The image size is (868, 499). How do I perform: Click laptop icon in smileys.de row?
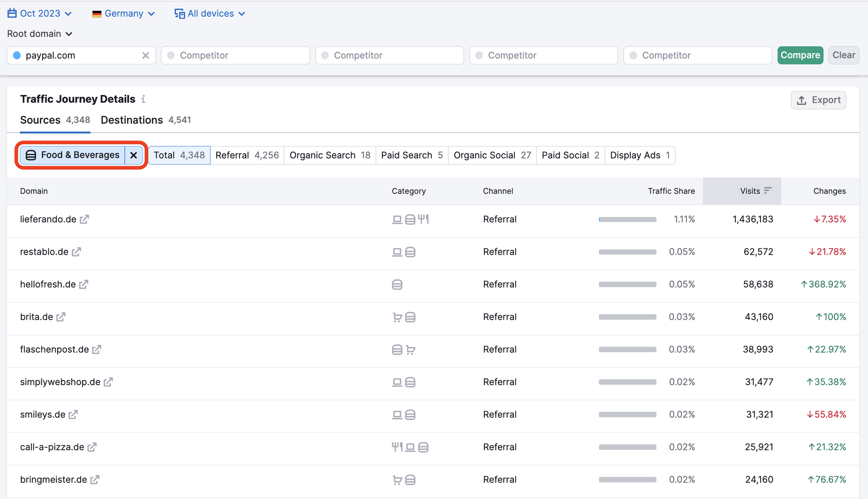[397, 415]
